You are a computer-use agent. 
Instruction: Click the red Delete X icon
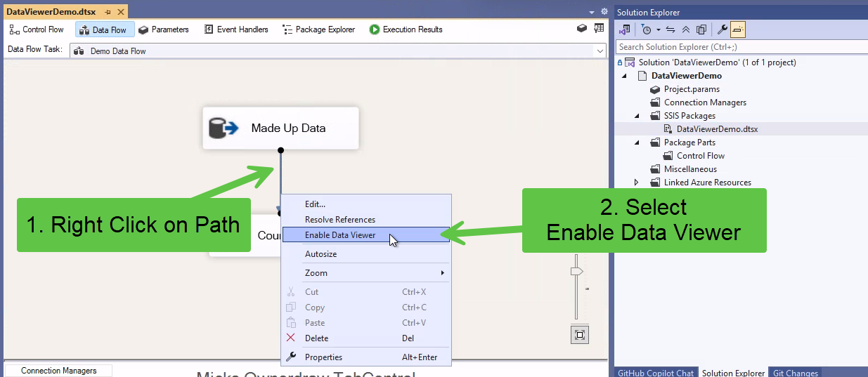[x=291, y=338]
